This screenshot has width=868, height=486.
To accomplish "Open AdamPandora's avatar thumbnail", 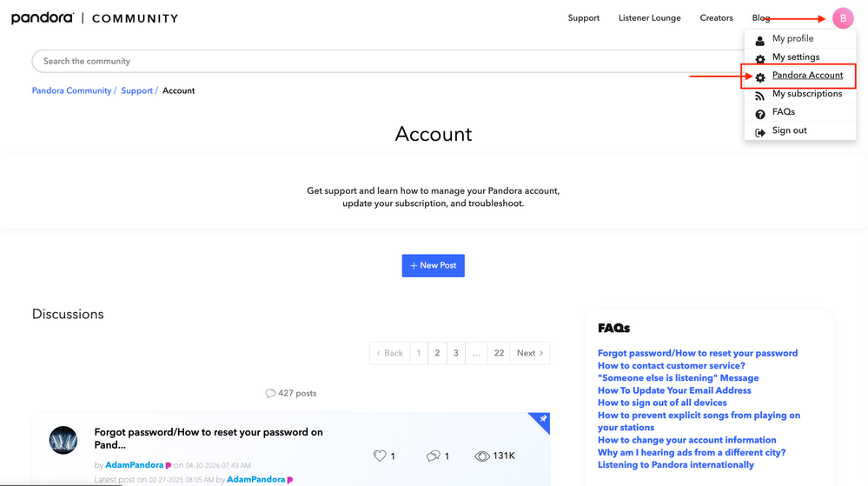I will [x=63, y=440].
